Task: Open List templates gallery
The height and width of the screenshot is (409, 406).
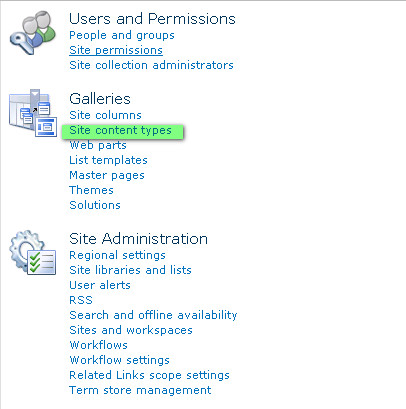Action: (x=108, y=160)
